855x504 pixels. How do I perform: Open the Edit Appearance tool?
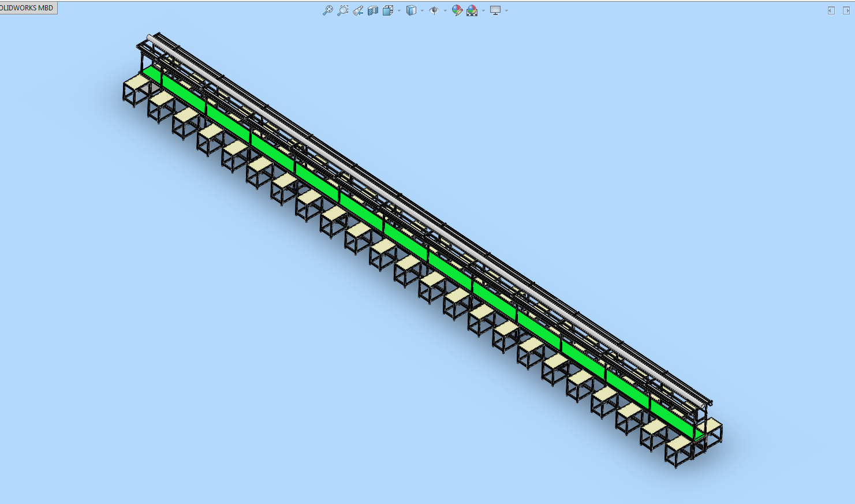(457, 10)
